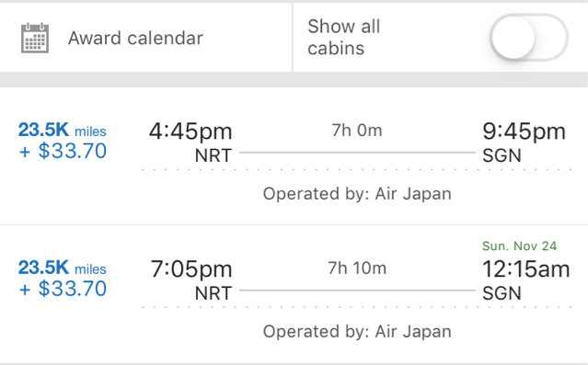Image resolution: width=588 pixels, height=365 pixels.
Task: Tap the second Operated by: Air Japan text
Action: 357,332
